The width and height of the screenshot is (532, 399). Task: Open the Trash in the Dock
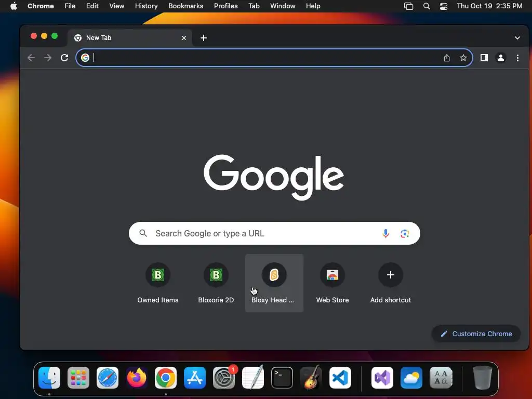point(483,378)
